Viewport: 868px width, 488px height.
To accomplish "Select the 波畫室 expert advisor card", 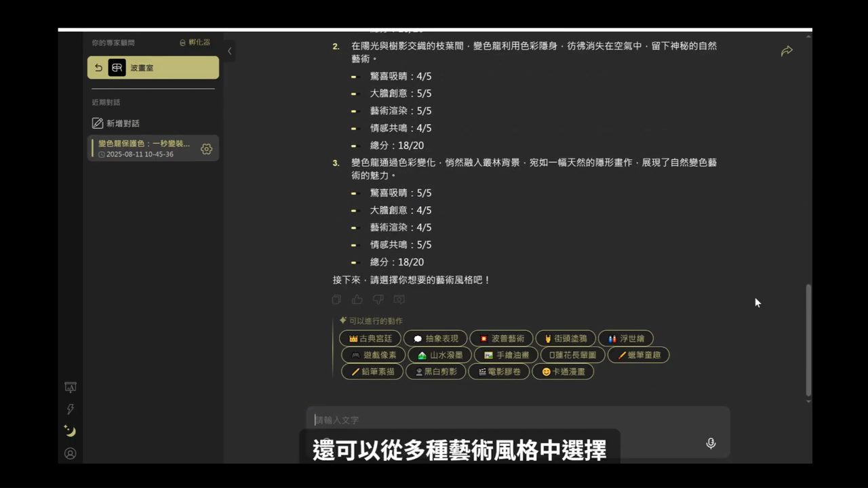I will [x=153, y=68].
